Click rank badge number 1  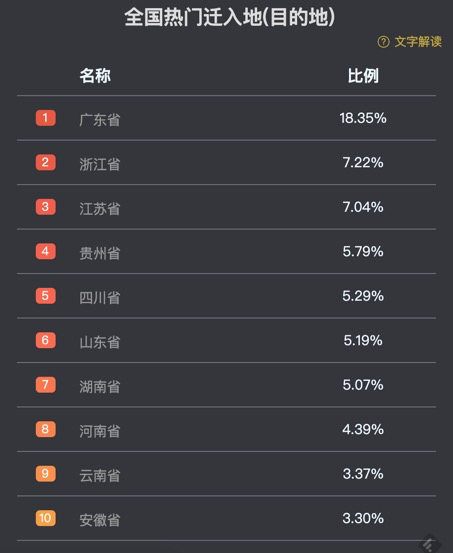point(46,118)
